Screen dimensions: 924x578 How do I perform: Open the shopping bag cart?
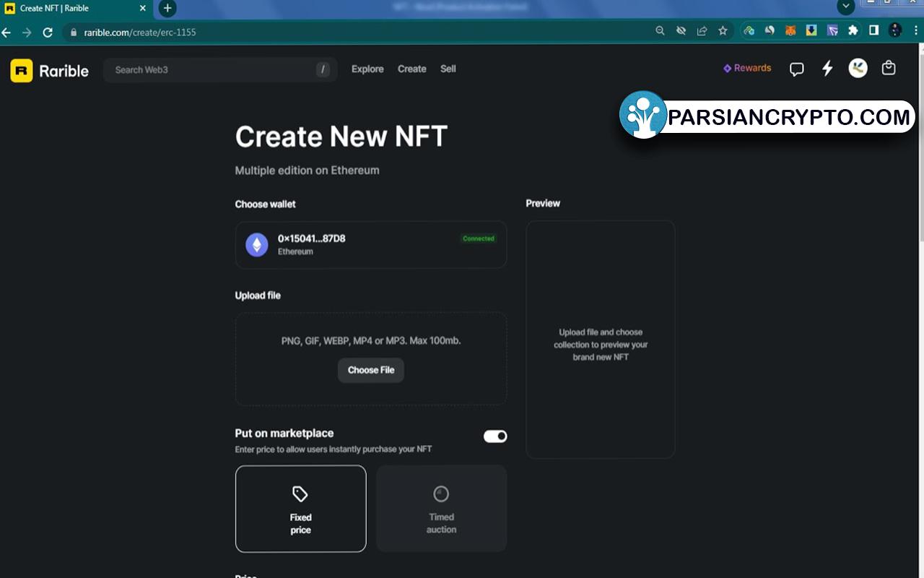889,68
